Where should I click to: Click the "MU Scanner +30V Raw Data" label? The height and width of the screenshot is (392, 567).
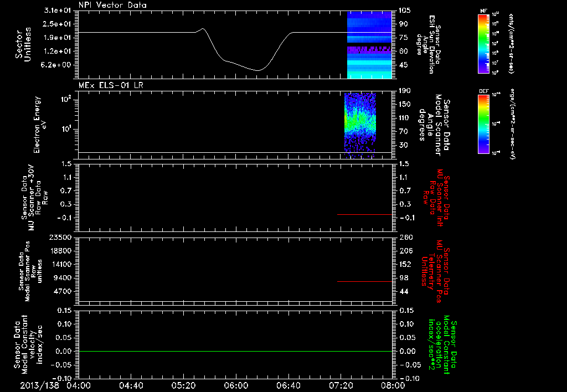pyautogui.click(x=34, y=198)
